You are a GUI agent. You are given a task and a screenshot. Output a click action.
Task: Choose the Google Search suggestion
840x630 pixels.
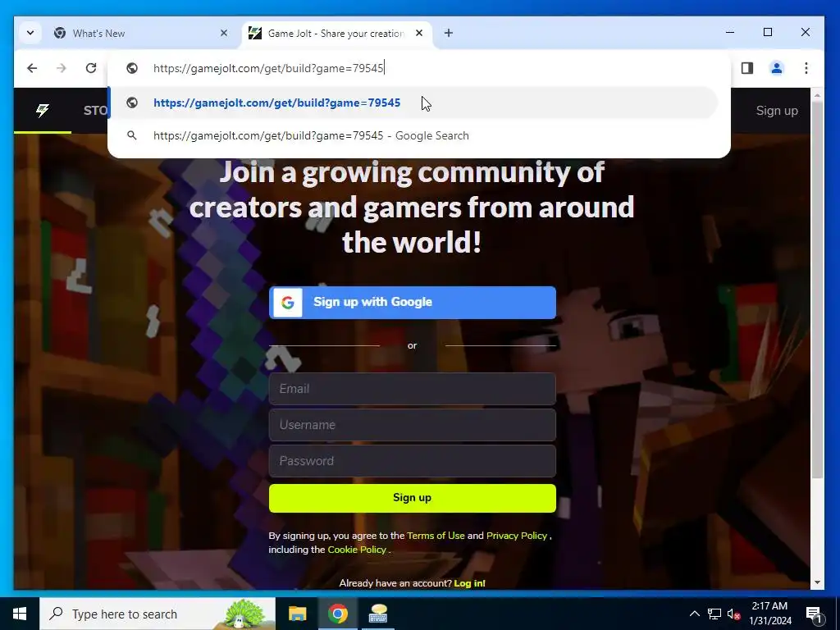pyautogui.click(x=413, y=135)
